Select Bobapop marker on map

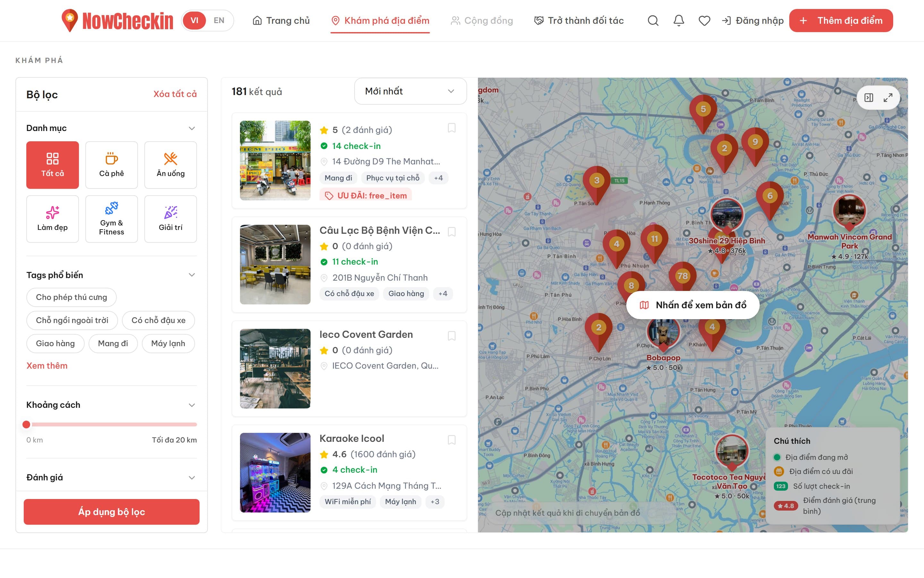[x=663, y=333]
